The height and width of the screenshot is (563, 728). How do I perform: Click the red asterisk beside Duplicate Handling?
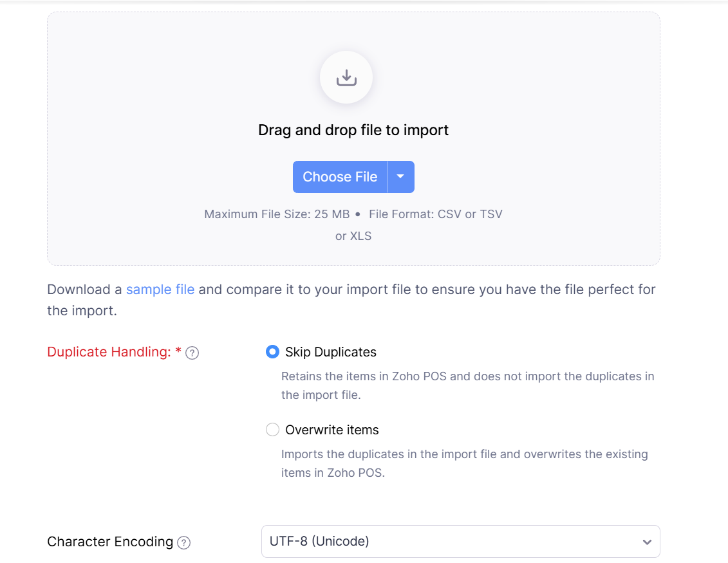pyautogui.click(x=178, y=351)
